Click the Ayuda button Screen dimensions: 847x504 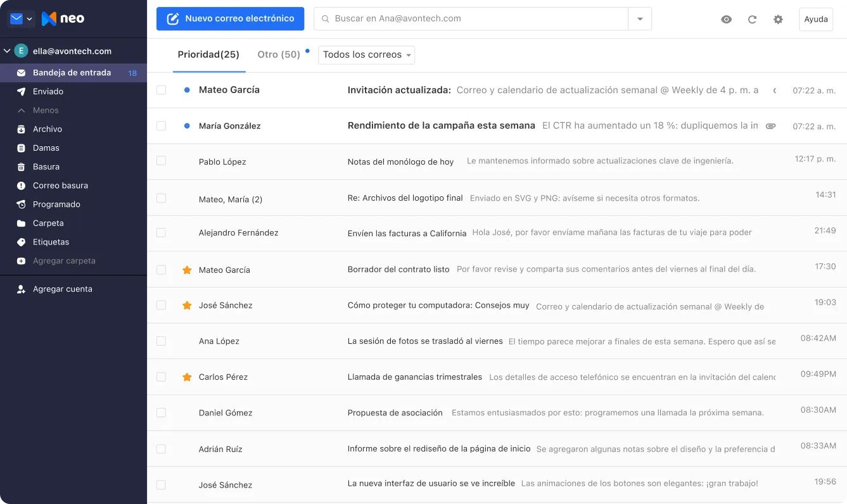[816, 19]
